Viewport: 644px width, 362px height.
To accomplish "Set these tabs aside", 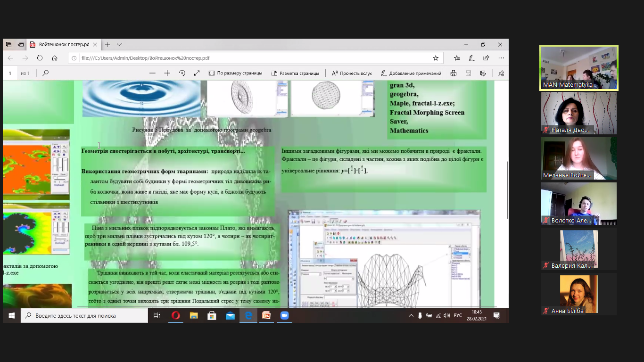I will pos(21,44).
